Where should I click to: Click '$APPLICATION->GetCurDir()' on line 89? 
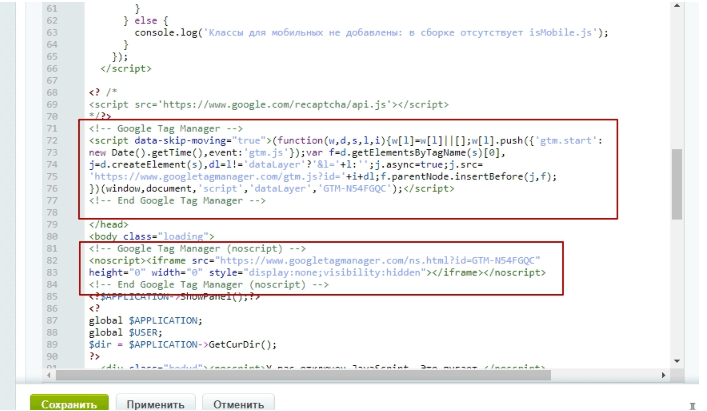coord(200,344)
